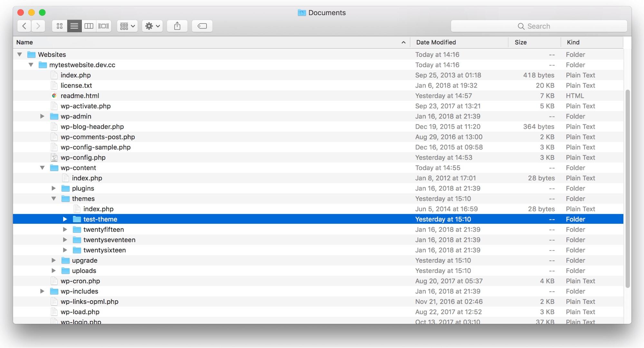644x348 pixels.
Task: Open the gear Action menu dropdown
Action: pos(152,26)
